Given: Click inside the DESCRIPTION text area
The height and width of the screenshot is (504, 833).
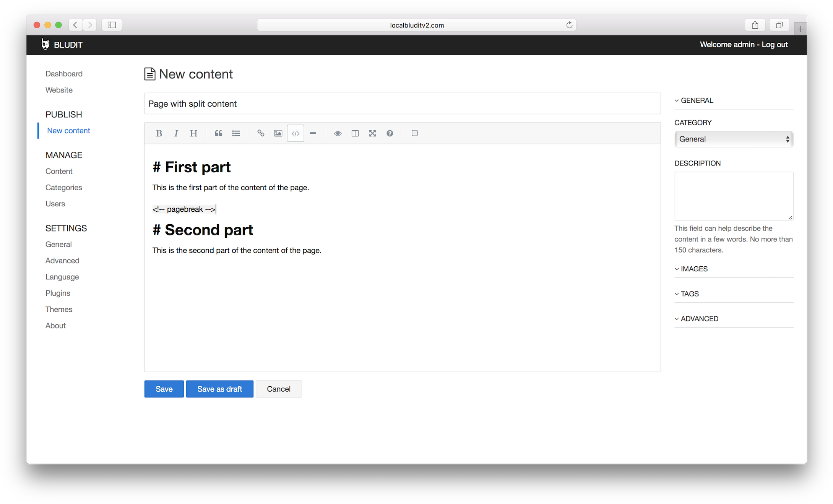Looking at the screenshot, I should pyautogui.click(x=733, y=196).
